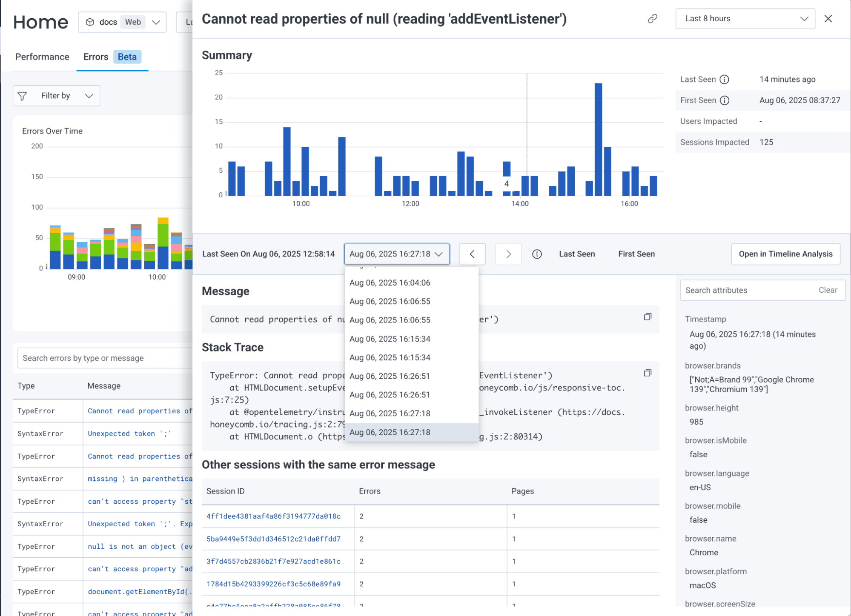Viewport: 851px width, 616px height.
Task: Click the First Seen info icon
Action: (724, 100)
